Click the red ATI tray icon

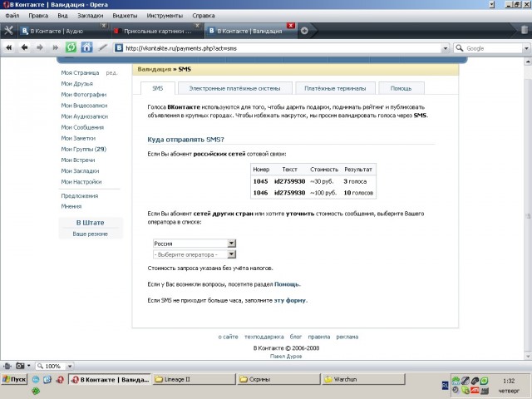(475, 391)
